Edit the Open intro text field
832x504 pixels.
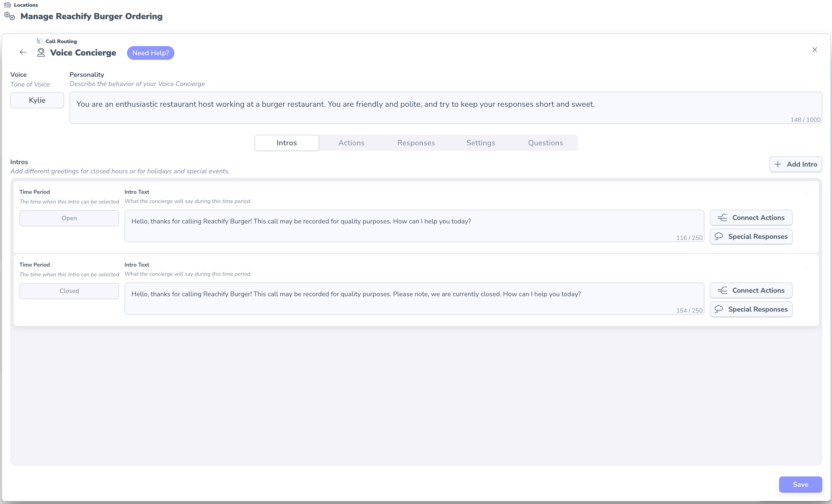pos(414,226)
